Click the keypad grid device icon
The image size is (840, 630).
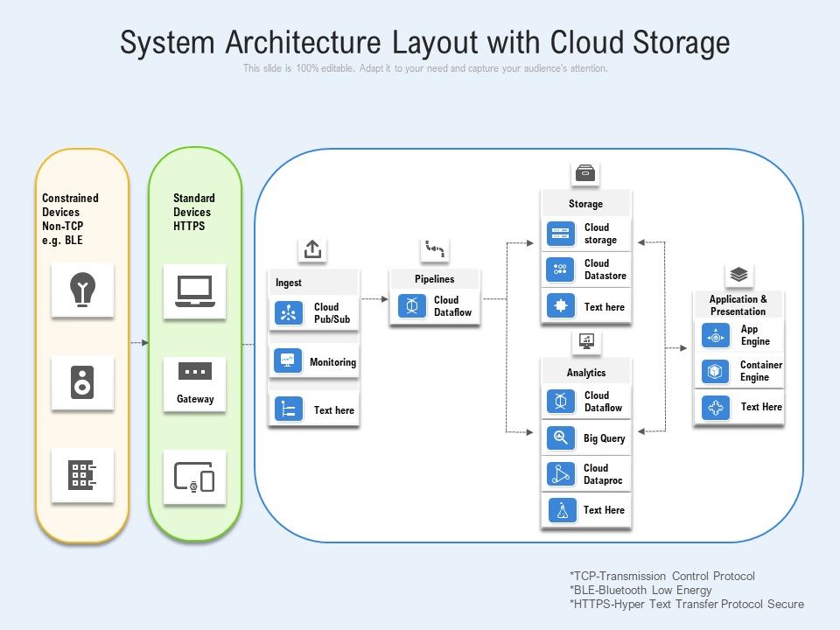[82, 474]
